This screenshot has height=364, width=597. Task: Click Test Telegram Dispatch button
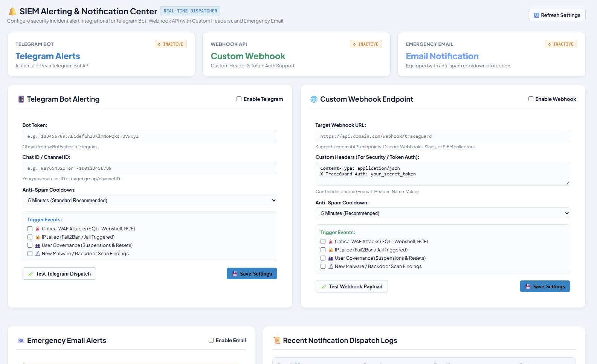click(59, 274)
